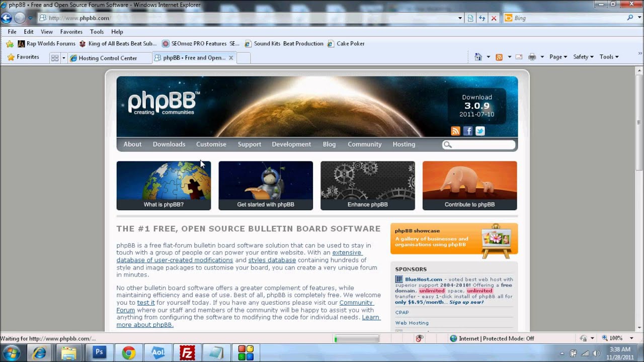Open Favorites star button

pos(23,57)
